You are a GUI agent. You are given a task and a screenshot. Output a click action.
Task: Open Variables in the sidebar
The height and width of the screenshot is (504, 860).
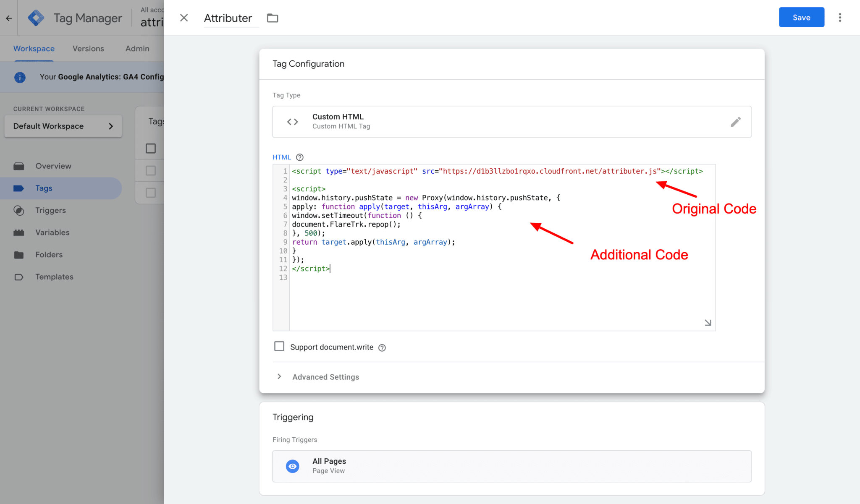pyautogui.click(x=52, y=232)
